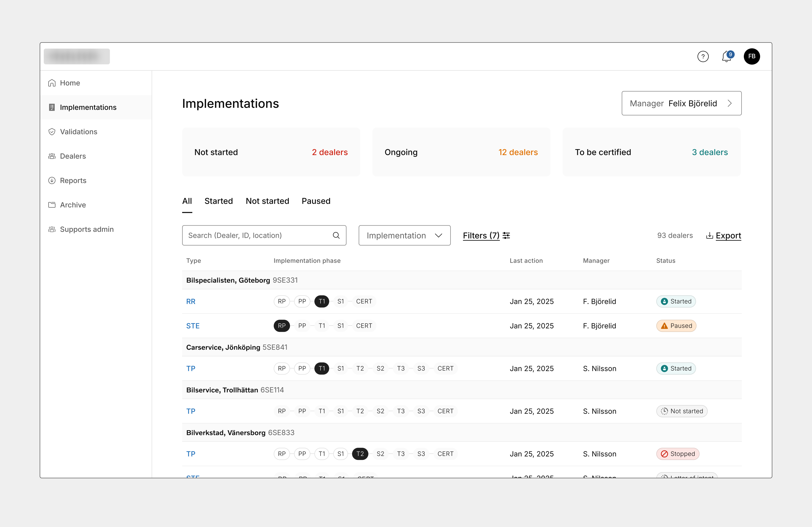Click the notifications bell icon
The image size is (812, 527).
tap(726, 57)
